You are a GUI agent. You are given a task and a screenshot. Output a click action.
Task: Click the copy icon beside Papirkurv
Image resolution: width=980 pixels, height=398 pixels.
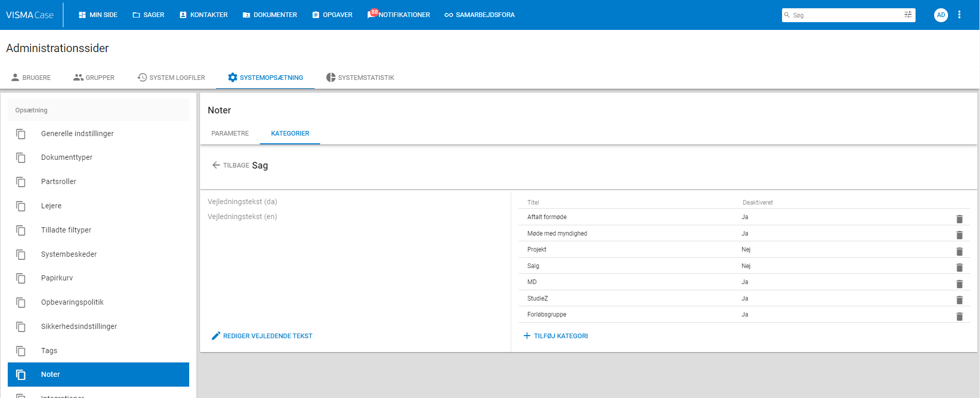[x=21, y=278]
